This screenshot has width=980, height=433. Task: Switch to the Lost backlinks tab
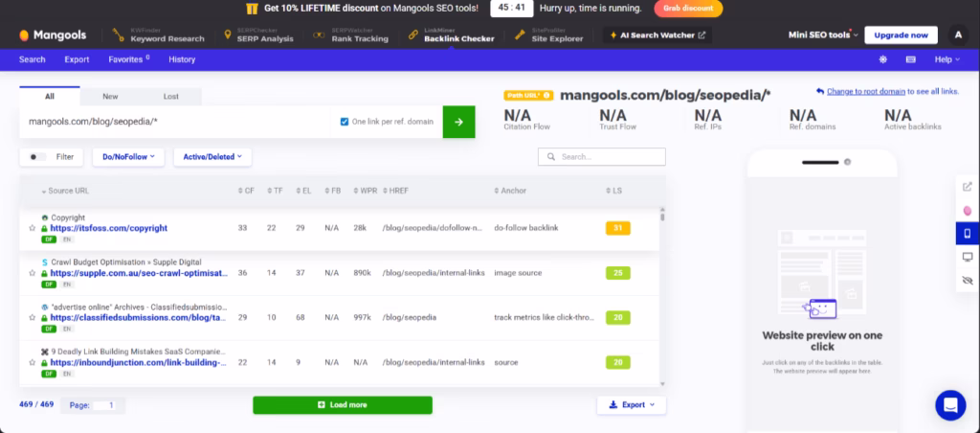[170, 97]
